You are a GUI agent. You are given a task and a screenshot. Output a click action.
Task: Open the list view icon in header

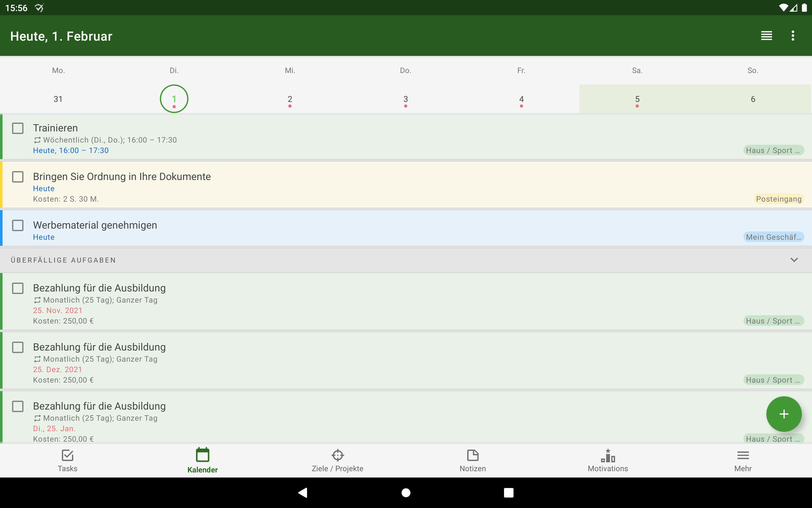pos(766,36)
